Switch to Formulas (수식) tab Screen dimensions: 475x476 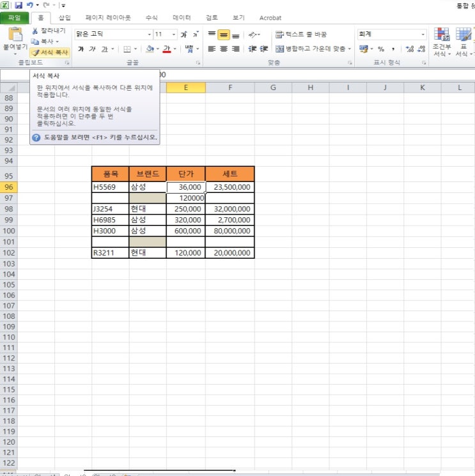point(152,18)
